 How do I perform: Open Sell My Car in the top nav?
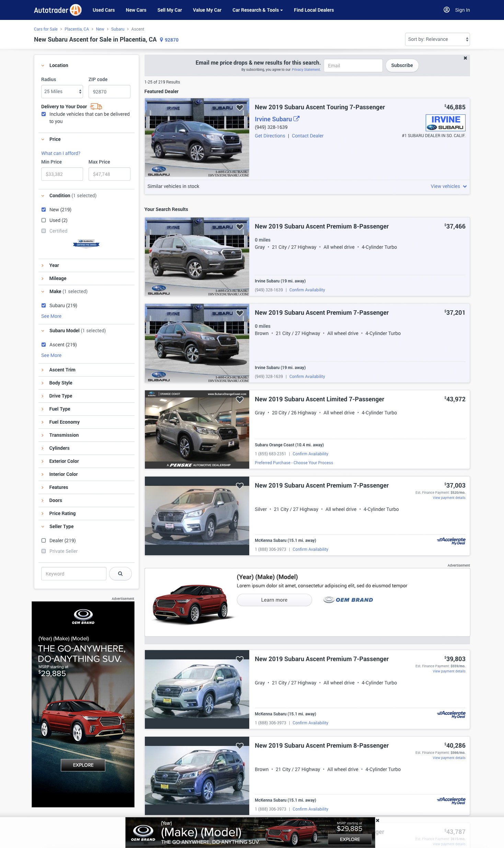tap(170, 10)
